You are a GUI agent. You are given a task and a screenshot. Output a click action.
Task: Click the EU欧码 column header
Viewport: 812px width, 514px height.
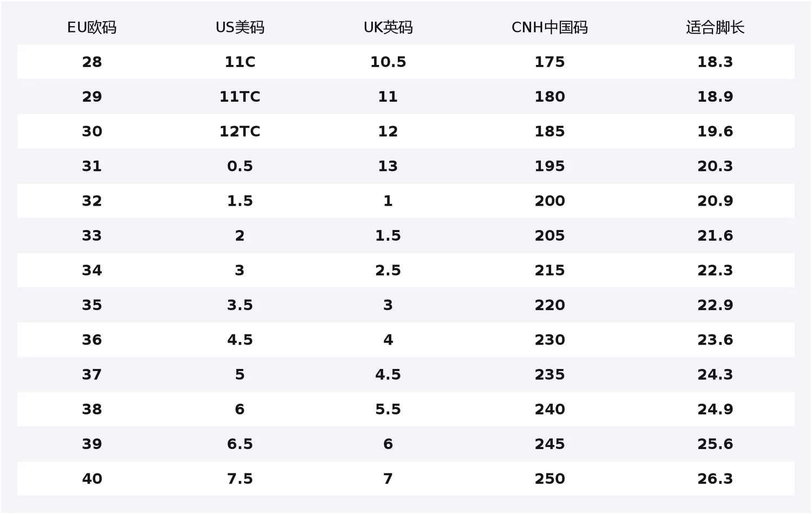(91, 27)
